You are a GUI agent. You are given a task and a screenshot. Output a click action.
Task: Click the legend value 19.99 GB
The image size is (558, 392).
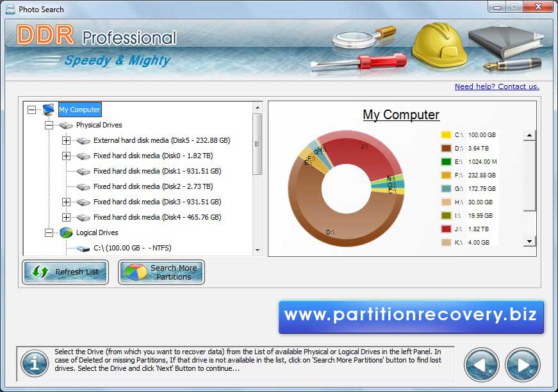pos(480,216)
